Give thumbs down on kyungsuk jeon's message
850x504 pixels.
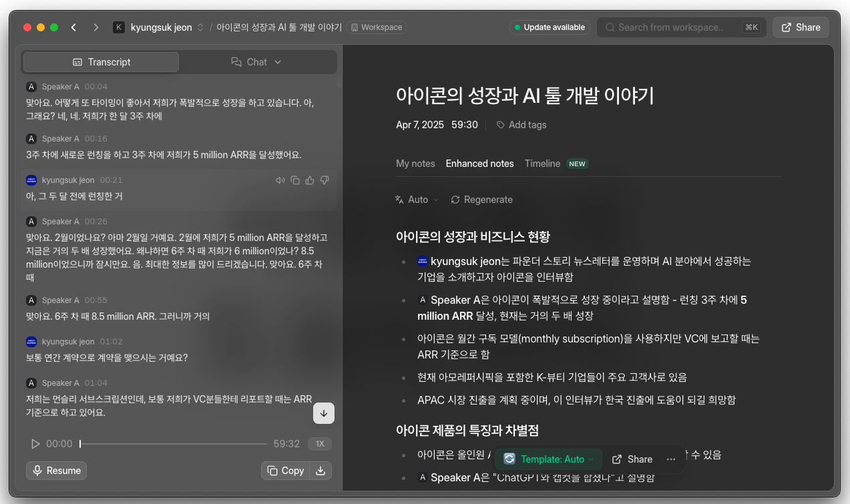point(325,180)
